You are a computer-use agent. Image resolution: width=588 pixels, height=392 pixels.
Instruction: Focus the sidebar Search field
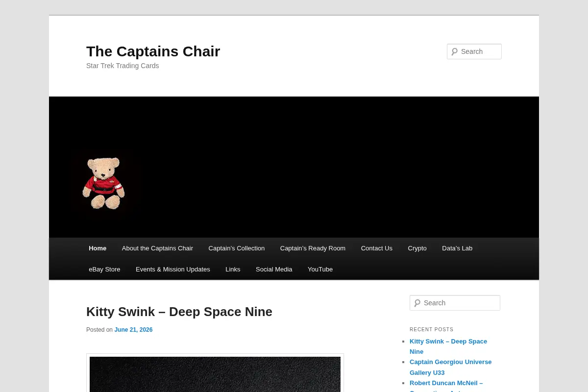(455, 303)
